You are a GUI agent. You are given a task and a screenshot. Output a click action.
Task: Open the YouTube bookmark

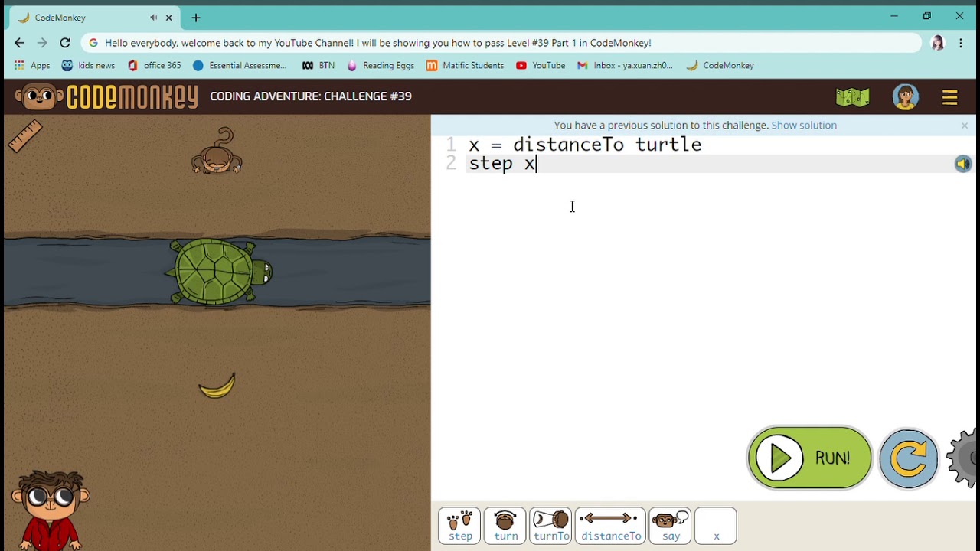click(541, 66)
